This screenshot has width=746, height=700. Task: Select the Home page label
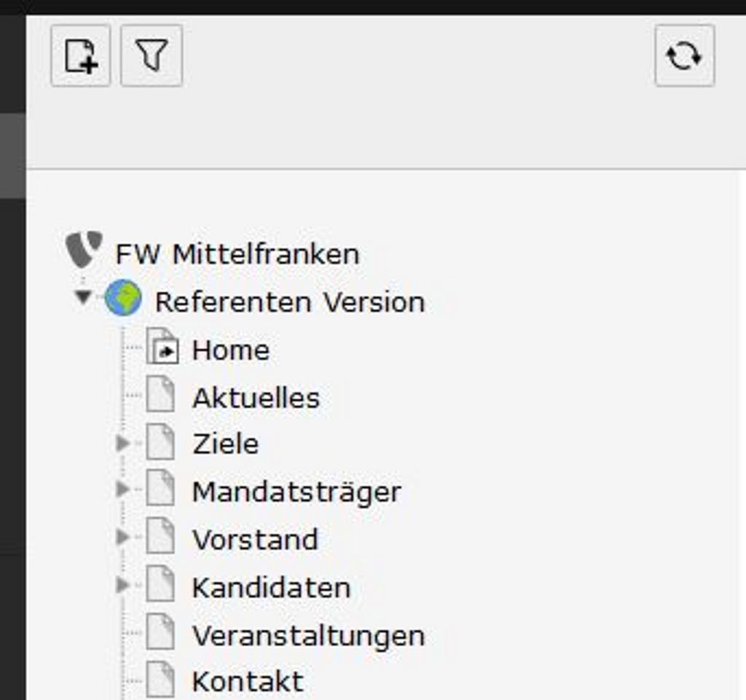click(x=231, y=350)
